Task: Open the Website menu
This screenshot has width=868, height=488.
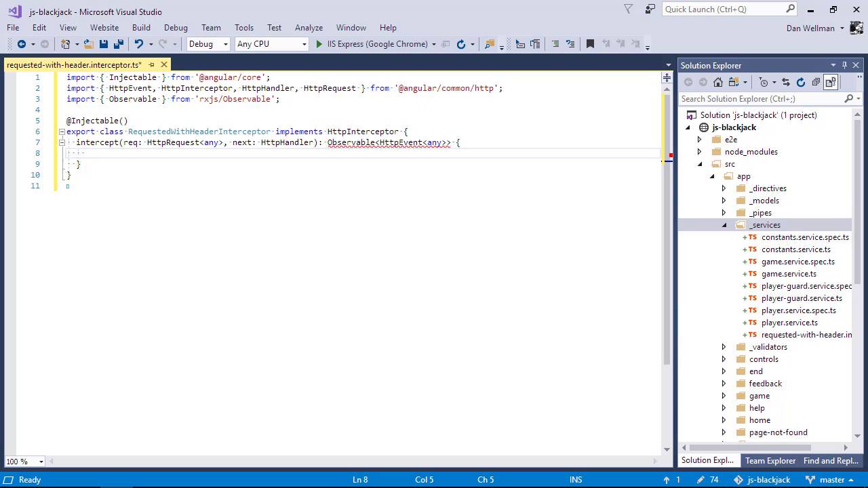Action: click(x=104, y=28)
